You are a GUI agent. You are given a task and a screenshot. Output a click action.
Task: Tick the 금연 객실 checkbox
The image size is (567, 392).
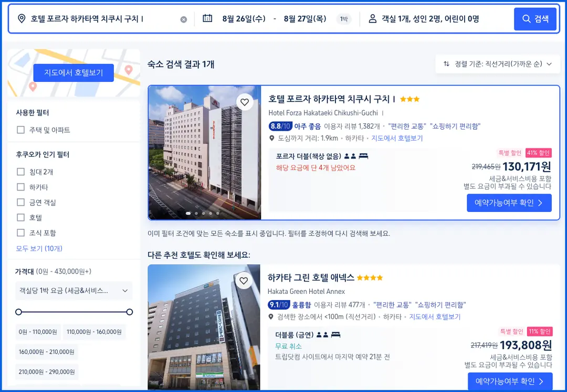(21, 203)
